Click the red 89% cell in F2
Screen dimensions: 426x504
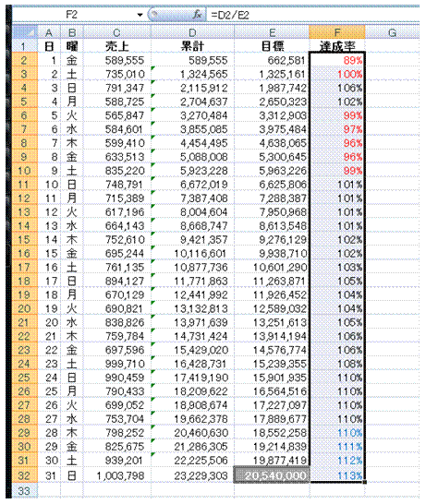tap(337, 60)
